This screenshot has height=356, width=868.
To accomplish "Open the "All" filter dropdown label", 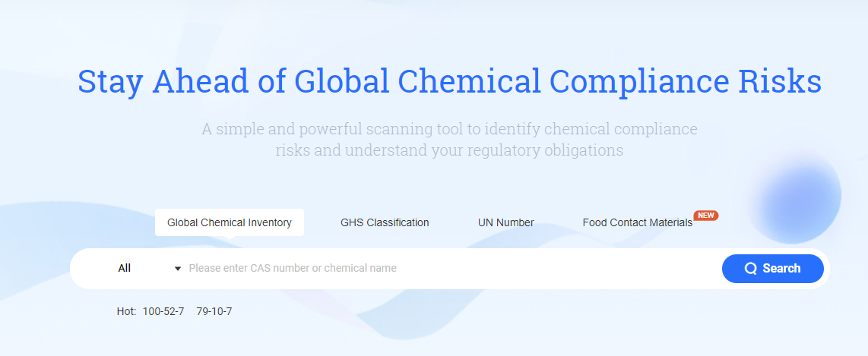I will 125,268.
